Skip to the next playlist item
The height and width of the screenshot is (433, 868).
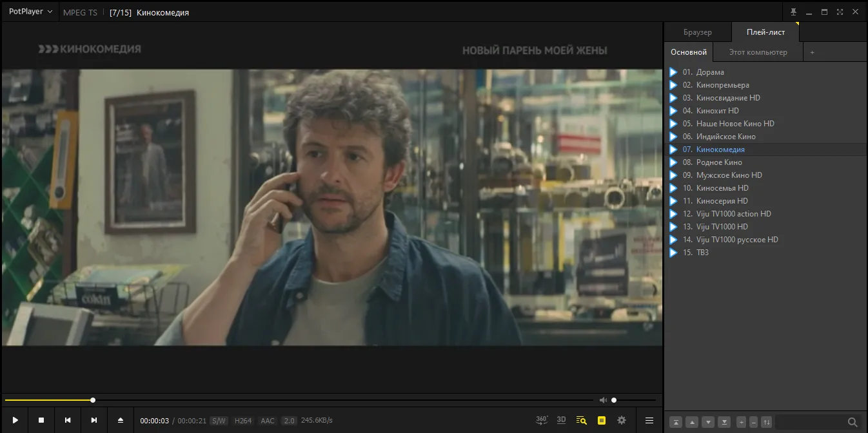pyautogui.click(x=94, y=420)
